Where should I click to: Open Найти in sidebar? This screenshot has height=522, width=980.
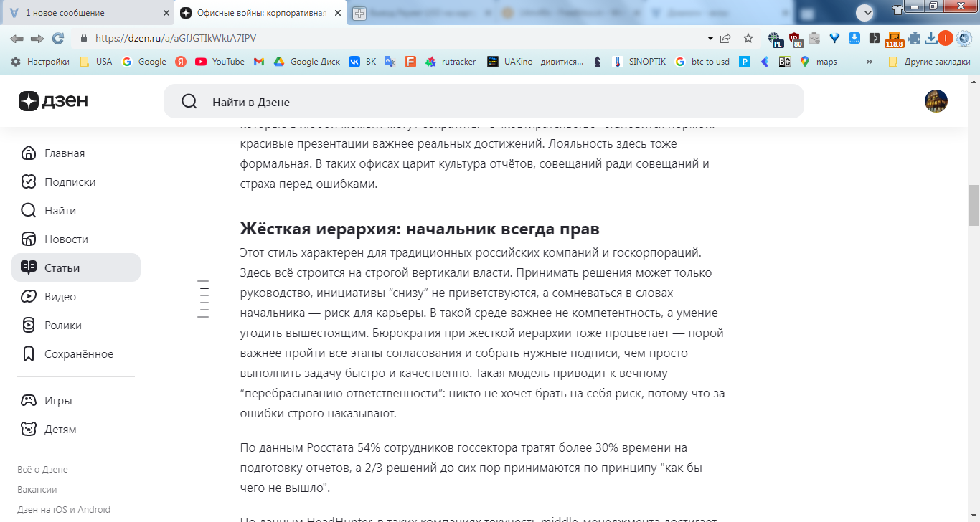point(76,211)
